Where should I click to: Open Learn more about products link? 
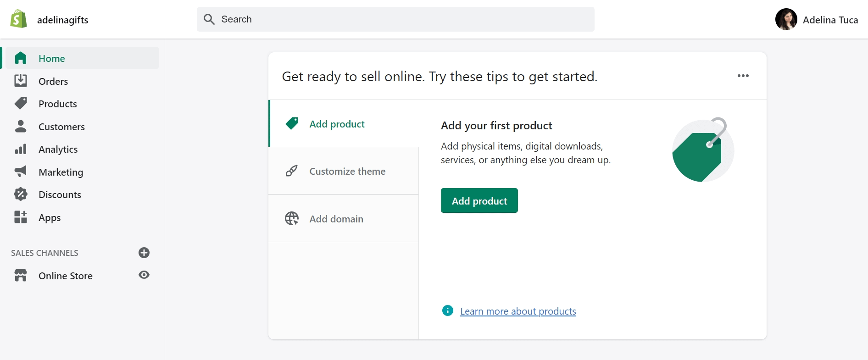[x=518, y=311]
